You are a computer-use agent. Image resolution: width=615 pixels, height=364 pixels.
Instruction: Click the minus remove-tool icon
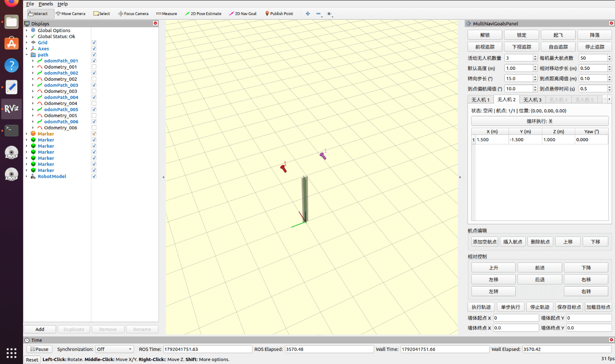(318, 14)
